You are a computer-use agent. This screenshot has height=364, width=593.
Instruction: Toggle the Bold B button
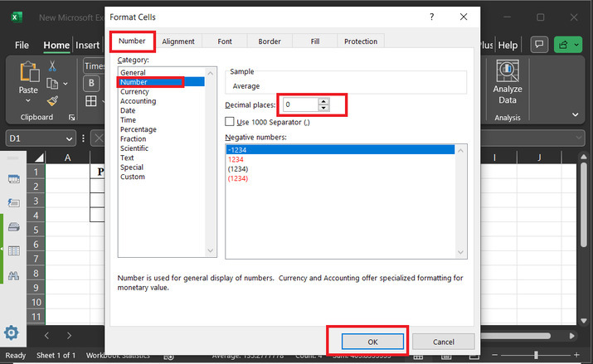point(91,83)
